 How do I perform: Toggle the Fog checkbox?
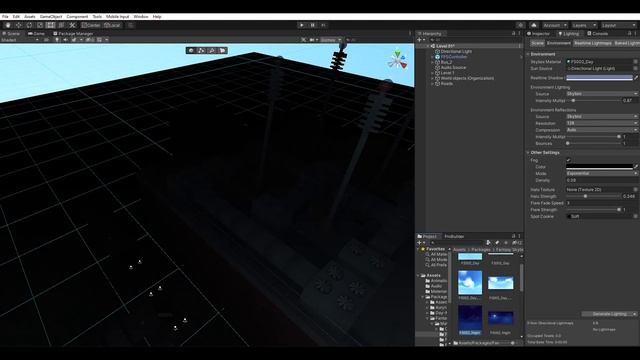click(569, 160)
